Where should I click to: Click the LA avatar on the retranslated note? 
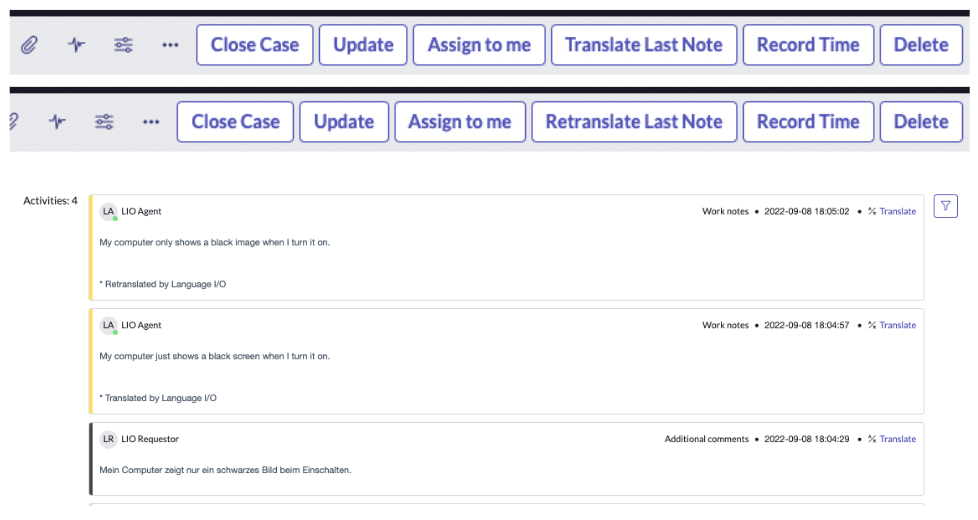[108, 212]
